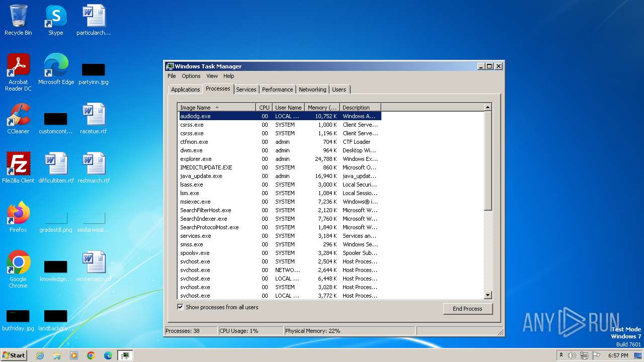
Task: Open File Explorer from the taskbar
Action: click(x=57, y=355)
